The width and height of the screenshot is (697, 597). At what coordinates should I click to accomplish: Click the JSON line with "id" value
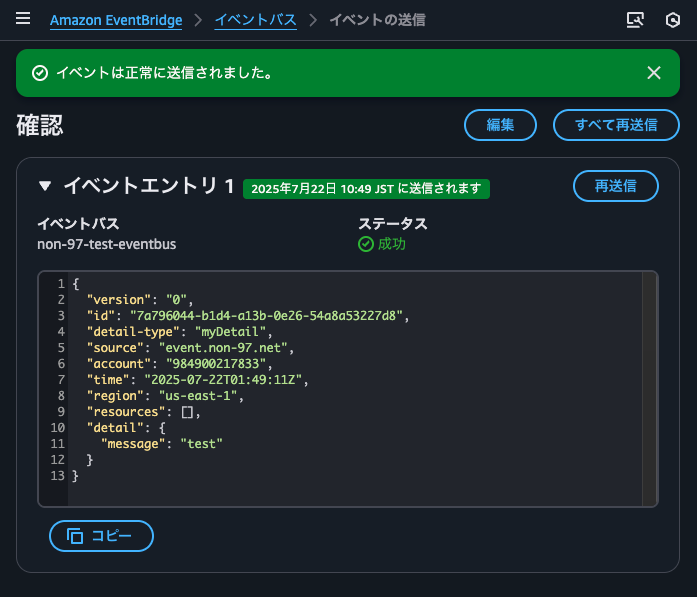pos(248,316)
